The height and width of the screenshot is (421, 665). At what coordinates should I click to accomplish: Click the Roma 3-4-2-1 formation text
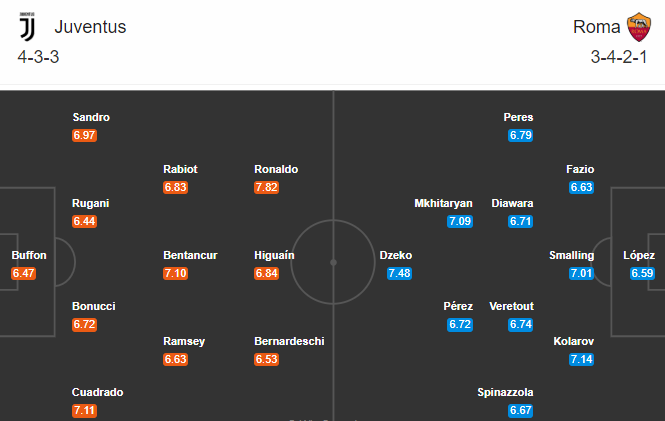coord(619,57)
